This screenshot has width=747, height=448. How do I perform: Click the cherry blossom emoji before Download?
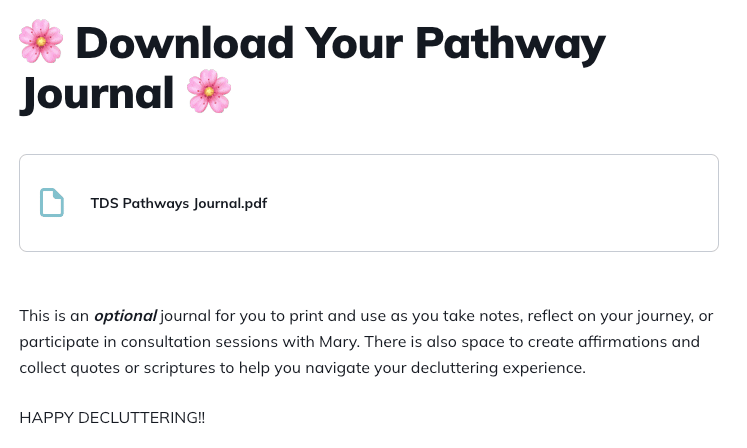[41, 41]
